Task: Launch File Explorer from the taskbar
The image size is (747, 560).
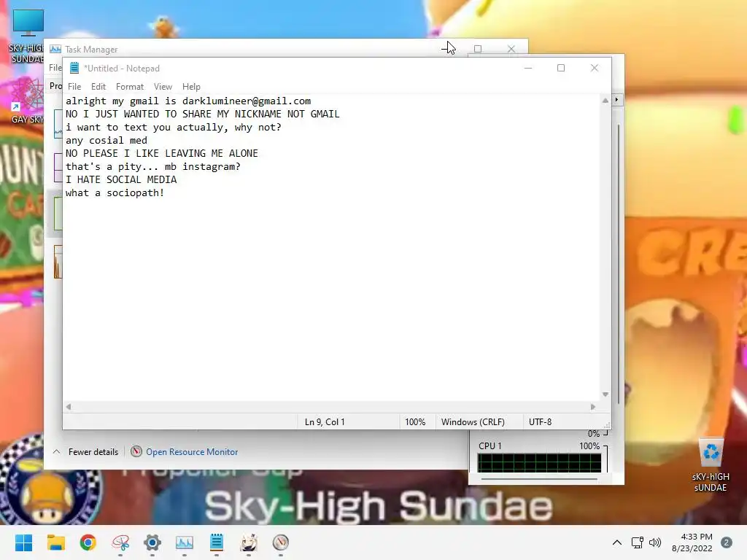Action: click(55, 542)
